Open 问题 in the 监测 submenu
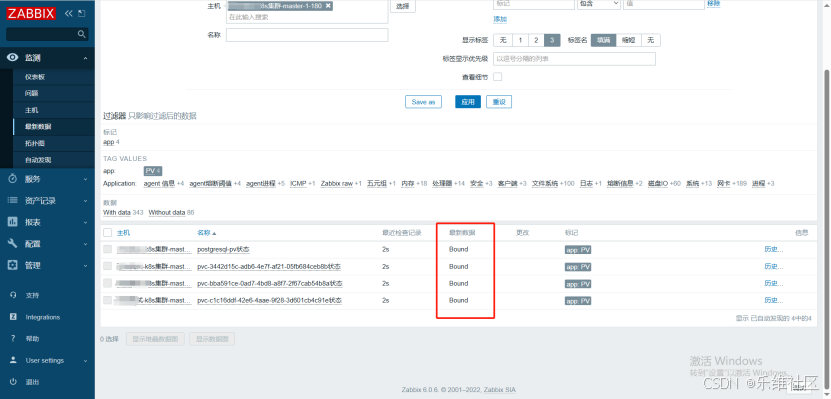The width and height of the screenshot is (831, 399). 32,93
